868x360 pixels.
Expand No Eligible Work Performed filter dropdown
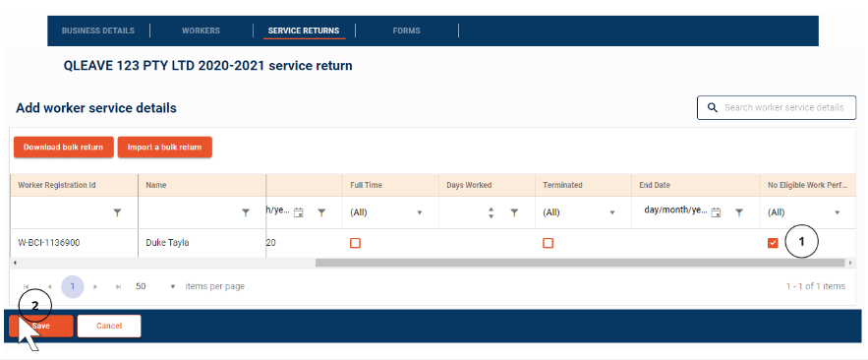tap(837, 212)
